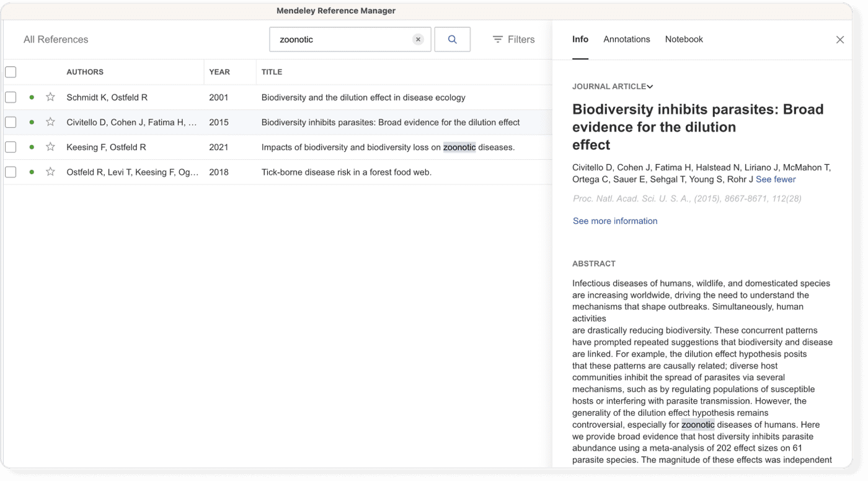Check the Keesing F 2021 reference checkbox
The width and height of the screenshot is (868, 481).
[x=11, y=147]
